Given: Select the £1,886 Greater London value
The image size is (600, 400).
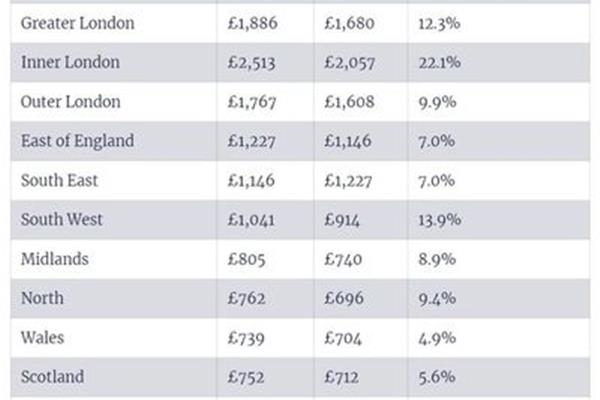Looking at the screenshot, I should (x=253, y=23).
